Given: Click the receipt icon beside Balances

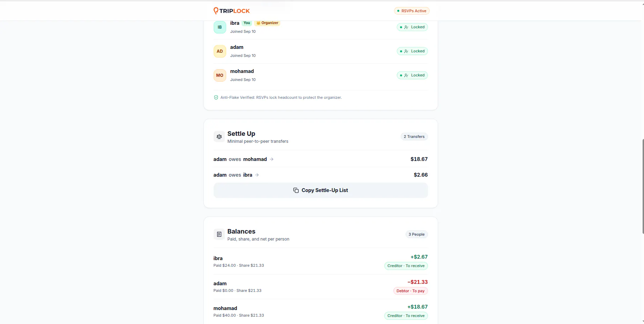Looking at the screenshot, I should tap(219, 235).
